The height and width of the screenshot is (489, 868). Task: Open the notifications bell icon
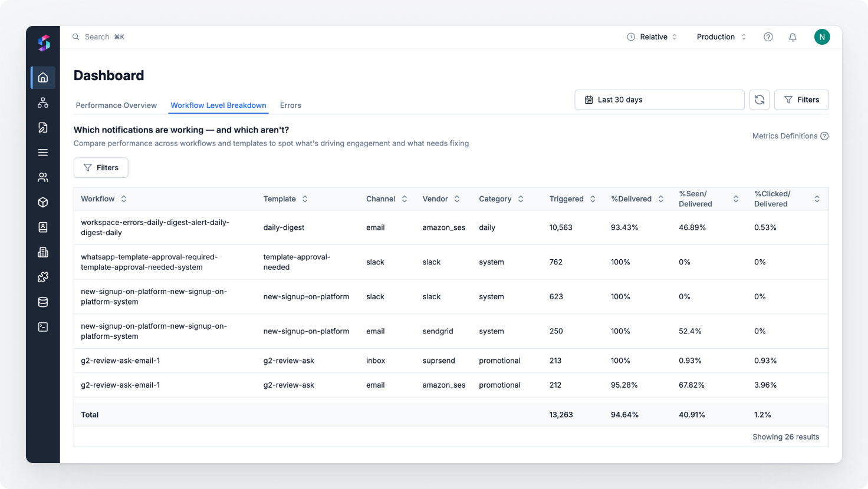pos(793,37)
